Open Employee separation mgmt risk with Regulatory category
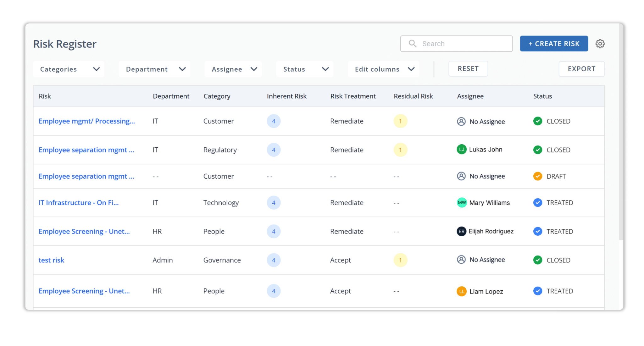The height and width of the screenshot is (346, 644). [86, 150]
